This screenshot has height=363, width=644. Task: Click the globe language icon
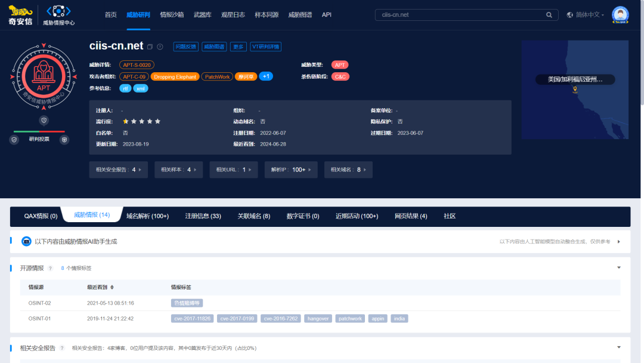point(569,15)
